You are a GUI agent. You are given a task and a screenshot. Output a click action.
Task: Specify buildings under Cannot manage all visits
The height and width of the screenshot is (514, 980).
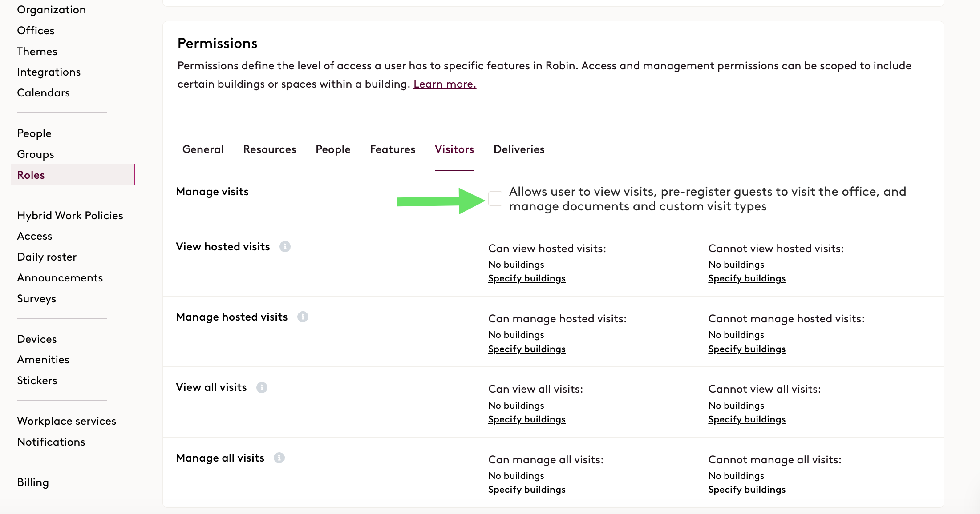point(747,490)
